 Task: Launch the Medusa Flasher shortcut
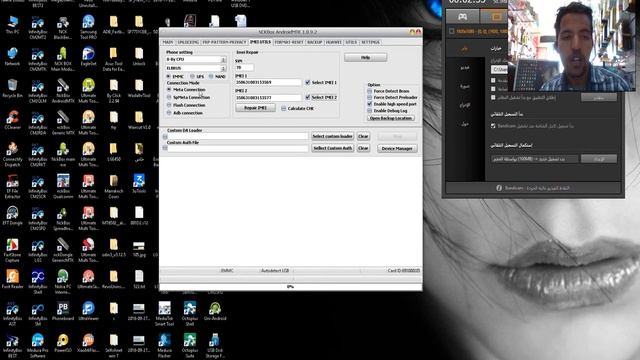[x=164, y=345]
